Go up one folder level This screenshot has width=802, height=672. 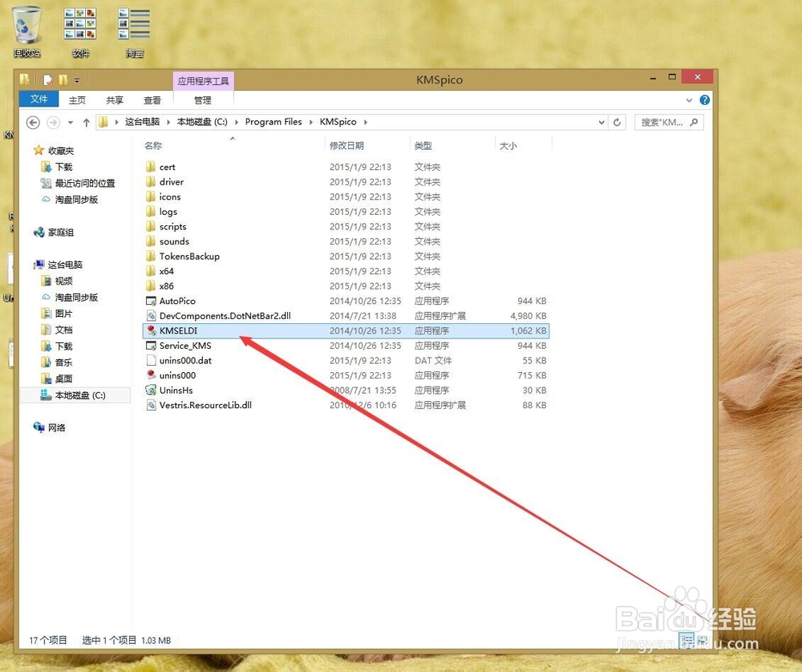(87, 122)
